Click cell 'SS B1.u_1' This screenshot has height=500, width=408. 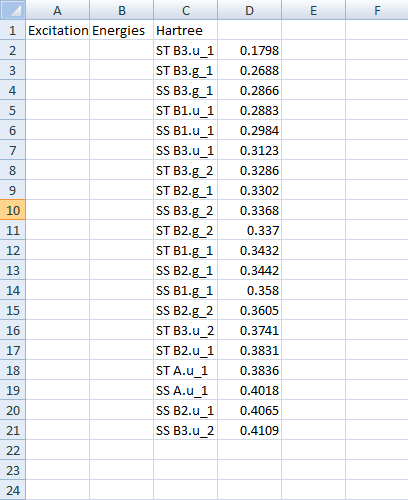coord(185,130)
